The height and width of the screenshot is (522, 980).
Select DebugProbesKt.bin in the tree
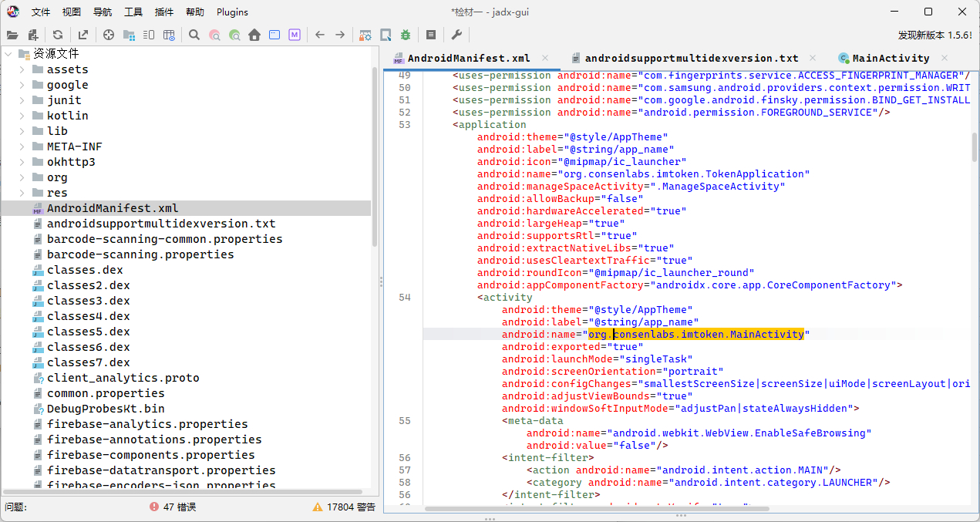(x=106, y=409)
